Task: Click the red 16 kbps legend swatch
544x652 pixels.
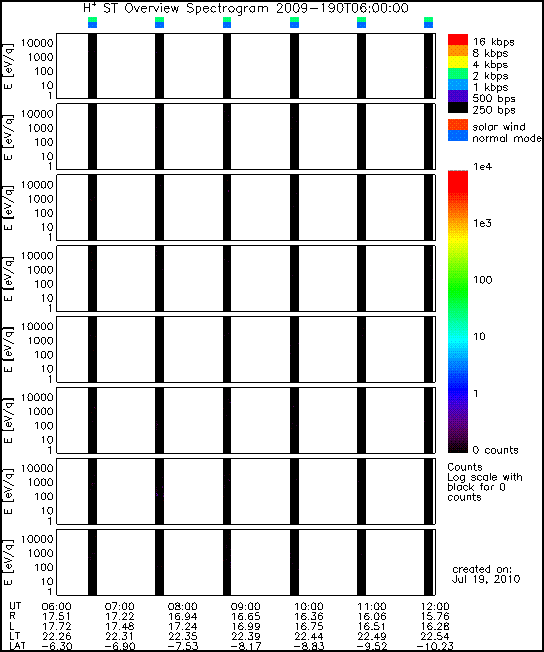Action: [458, 40]
